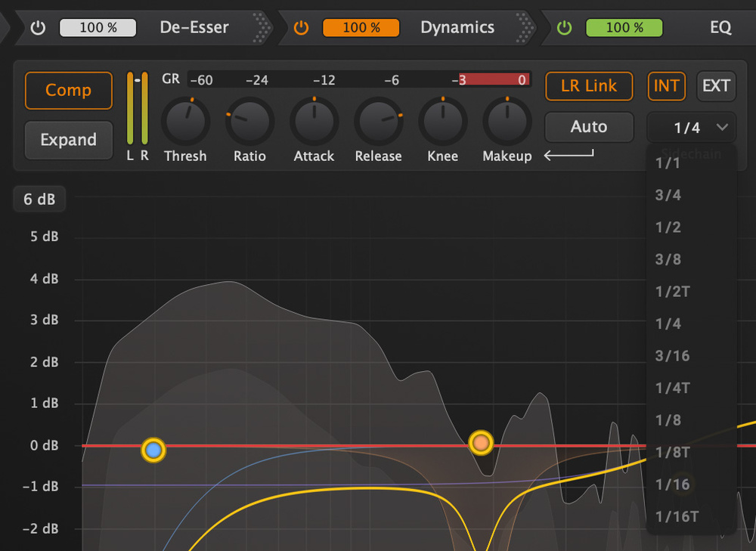
Task: Click the Thresh label
Action: click(x=185, y=156)
